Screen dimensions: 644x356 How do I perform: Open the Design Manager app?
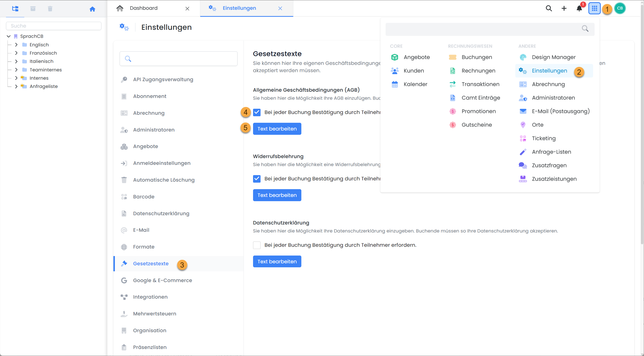553,57
